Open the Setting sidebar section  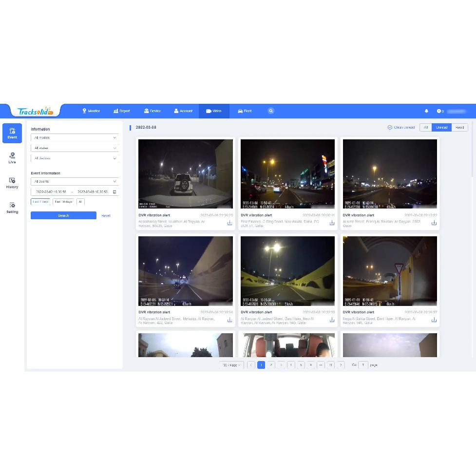[12, 208]
